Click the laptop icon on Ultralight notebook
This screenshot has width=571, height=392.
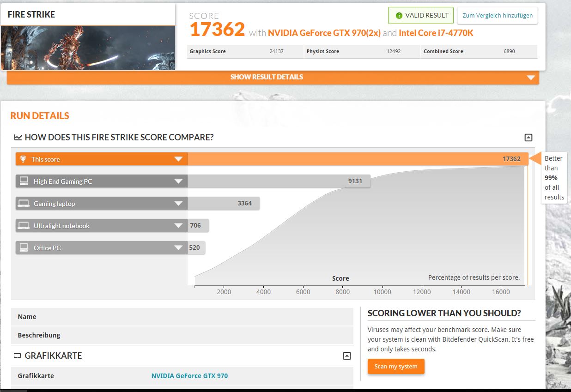24,226
